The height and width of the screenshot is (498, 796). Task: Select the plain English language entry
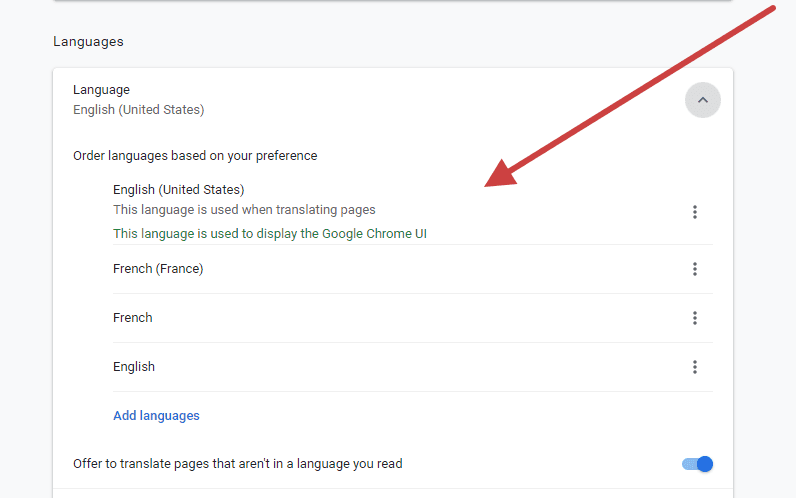(134, 367)
